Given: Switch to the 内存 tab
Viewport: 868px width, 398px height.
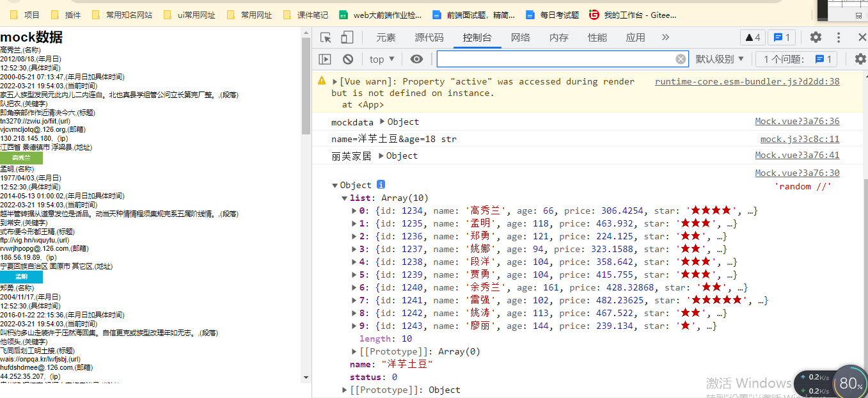Looking at the screenshot, I should (558, 38).
